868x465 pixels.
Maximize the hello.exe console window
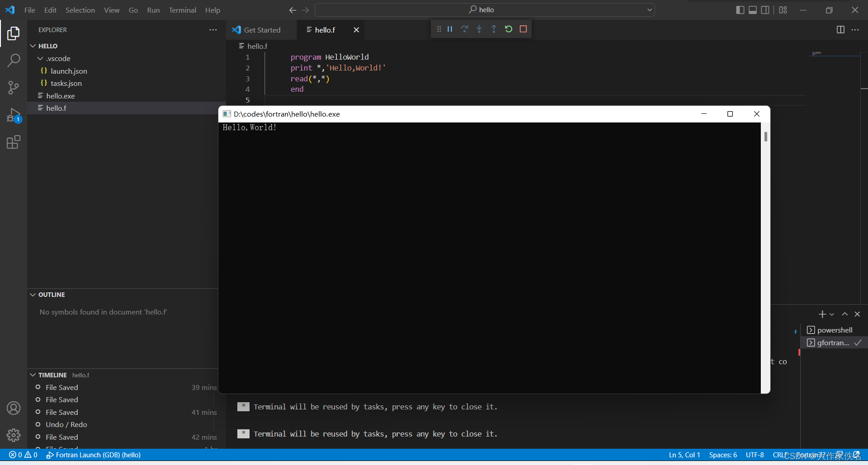click(x=730, y=114)
